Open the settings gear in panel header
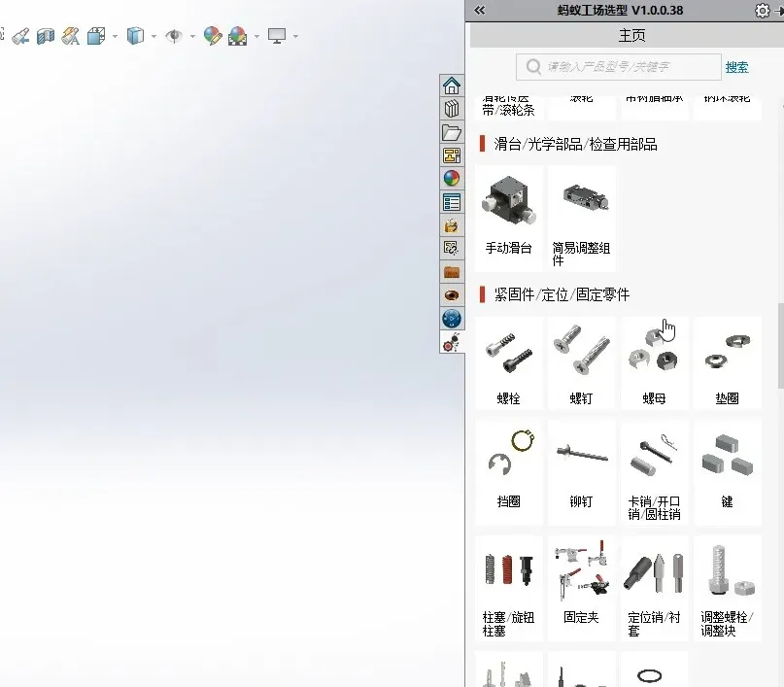 [x=762, y=11]
